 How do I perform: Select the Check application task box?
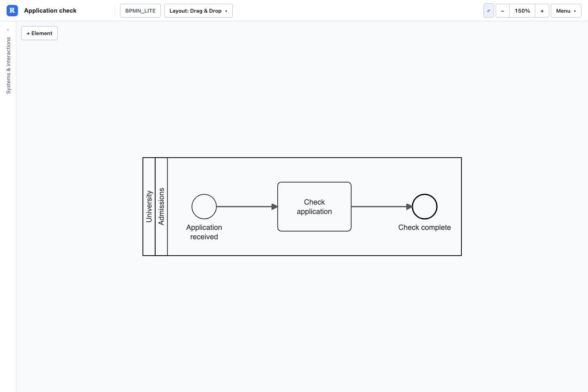tap(314, 207)
